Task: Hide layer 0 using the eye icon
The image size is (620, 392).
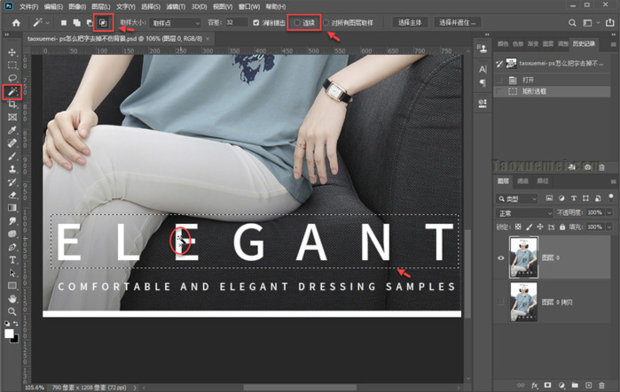Action: pyautogui.click(x=501, y=258)
